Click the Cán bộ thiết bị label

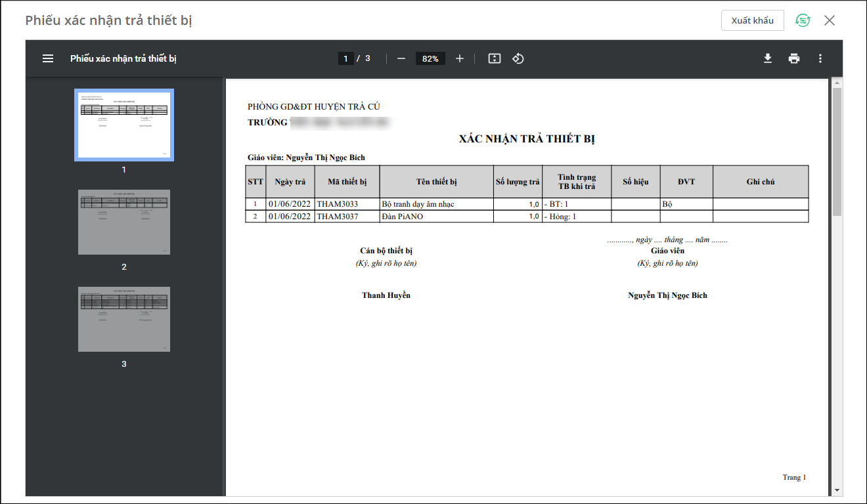pyautogui.click(x=386, y=251)
